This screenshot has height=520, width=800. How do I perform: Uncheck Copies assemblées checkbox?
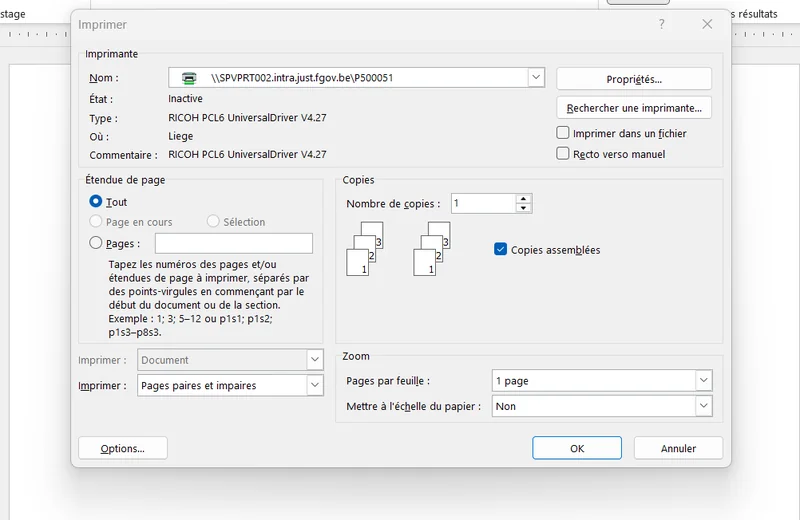point(501,250)
